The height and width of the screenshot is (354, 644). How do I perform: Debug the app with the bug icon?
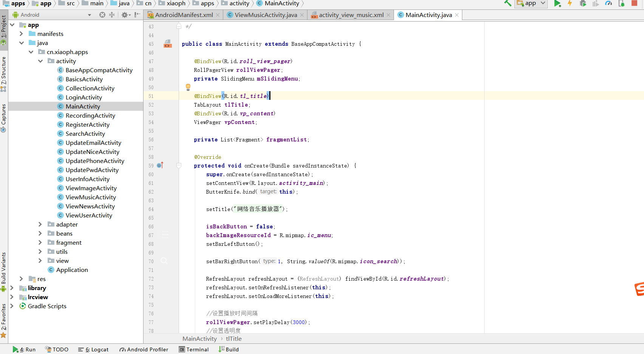coord(583,3)
